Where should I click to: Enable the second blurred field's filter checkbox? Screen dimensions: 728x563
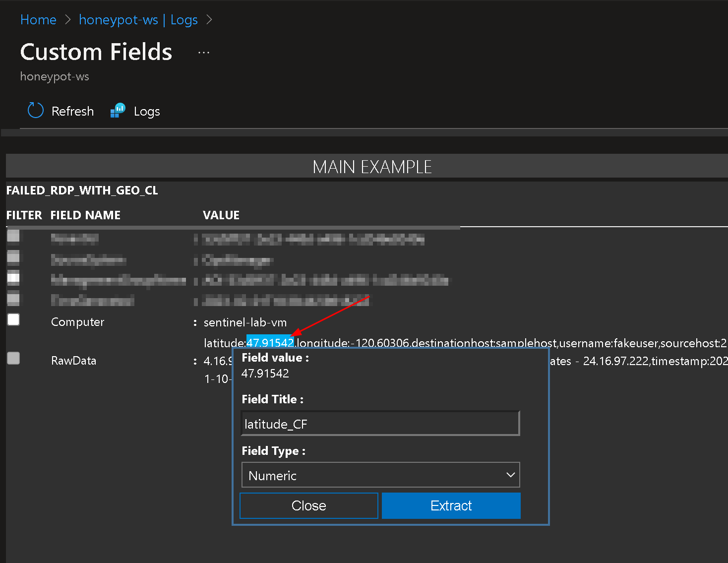(x=13, y=256)
